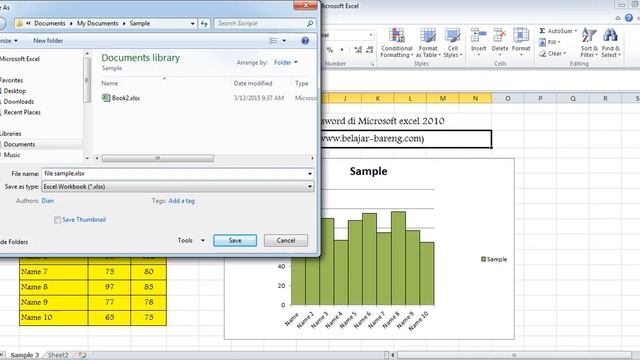Viewport: 640px width, 360px height.
Task: Click Excel sheet horizontal scrollbar
Action: [514, 355]
